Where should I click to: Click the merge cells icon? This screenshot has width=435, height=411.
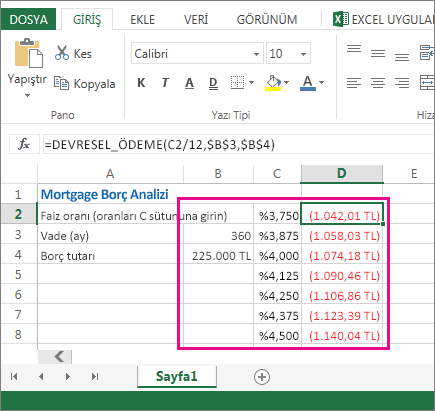tap(427, 82)
